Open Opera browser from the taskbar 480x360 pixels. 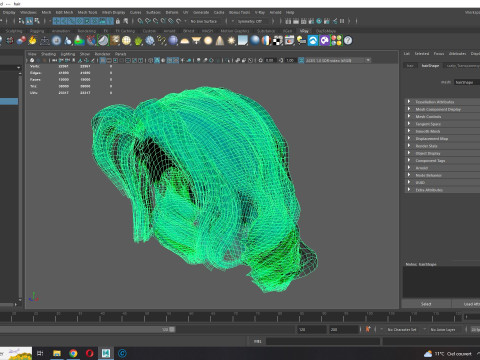pos(90,353)
